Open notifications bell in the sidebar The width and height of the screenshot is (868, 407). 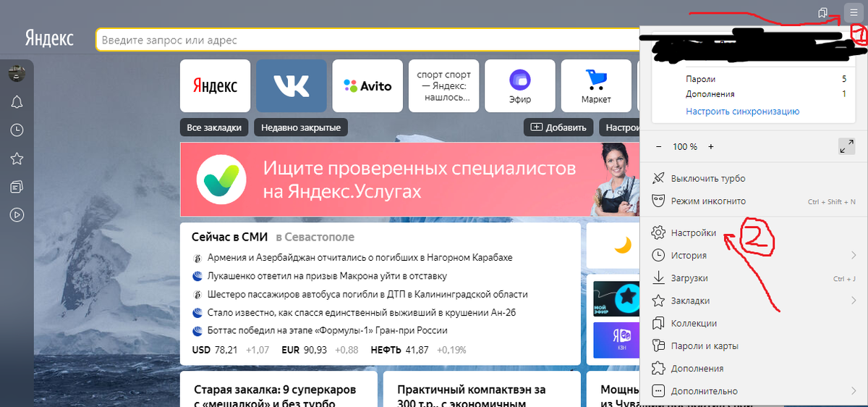point(17,102)
